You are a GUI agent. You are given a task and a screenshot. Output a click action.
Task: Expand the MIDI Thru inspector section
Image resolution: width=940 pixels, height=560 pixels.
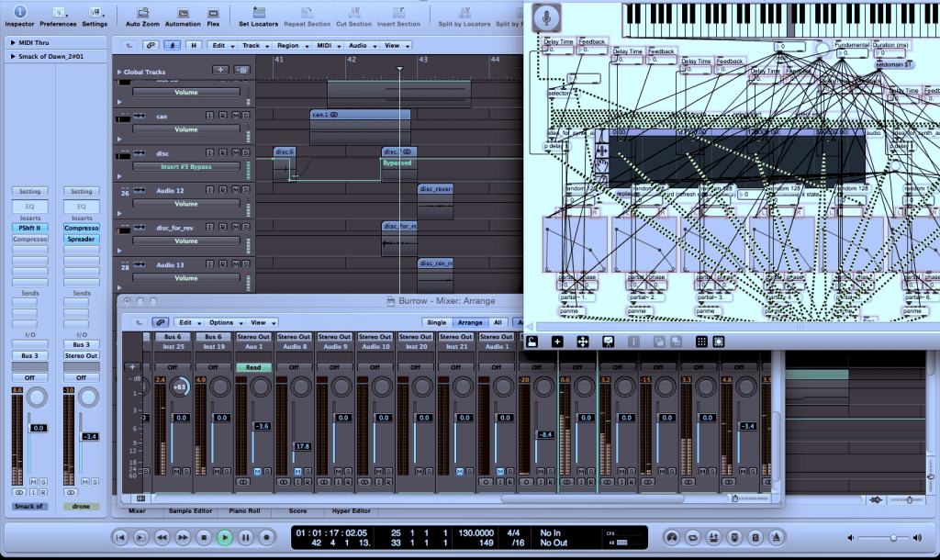pos(12,42)
